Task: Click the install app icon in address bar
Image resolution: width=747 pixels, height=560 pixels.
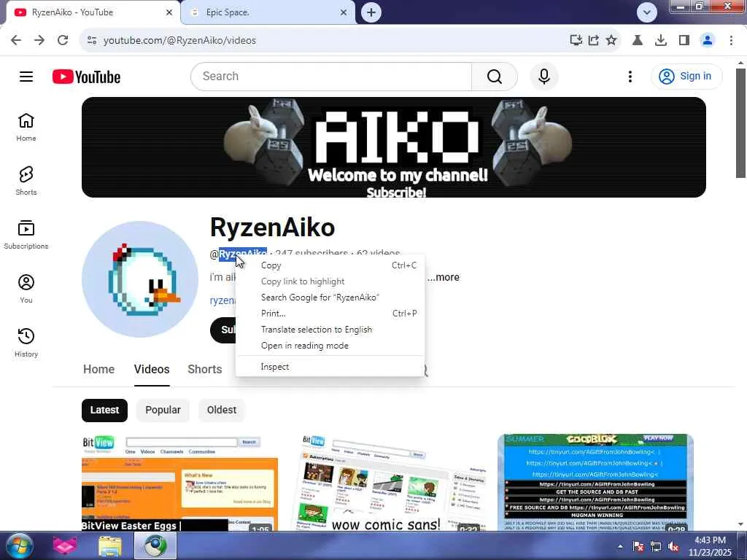Action: click(x=576, y=41)
